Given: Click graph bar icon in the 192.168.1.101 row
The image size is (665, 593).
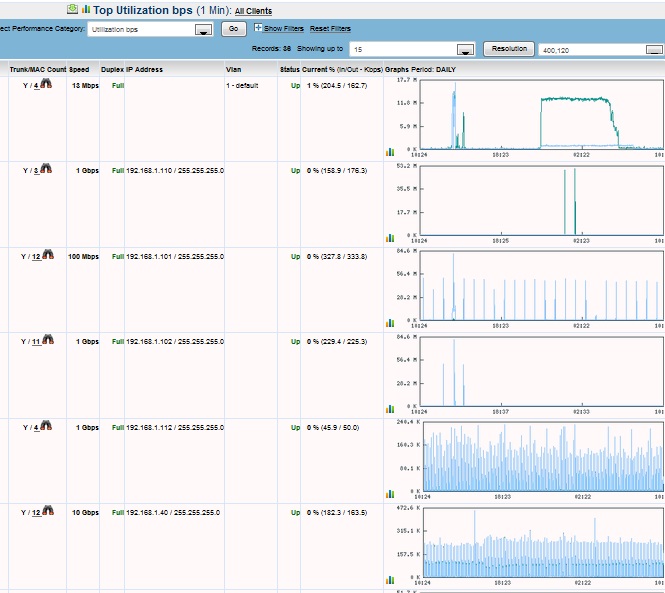Looking at the screenshot, I should (390, 323).
